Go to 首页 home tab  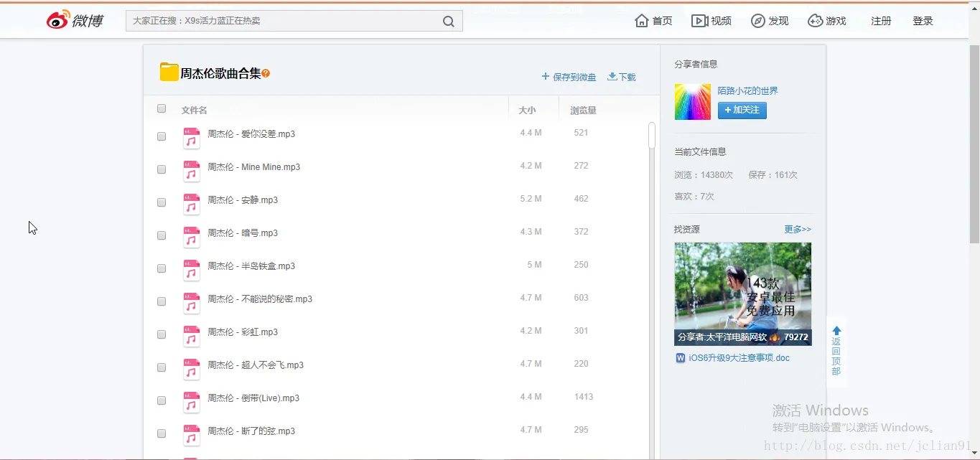pos(654,21)
